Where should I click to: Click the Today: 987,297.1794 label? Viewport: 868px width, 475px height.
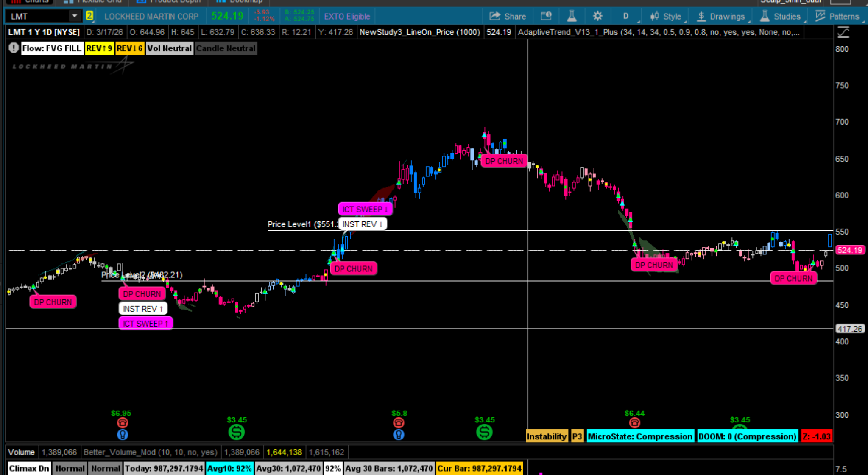[164, 469]
